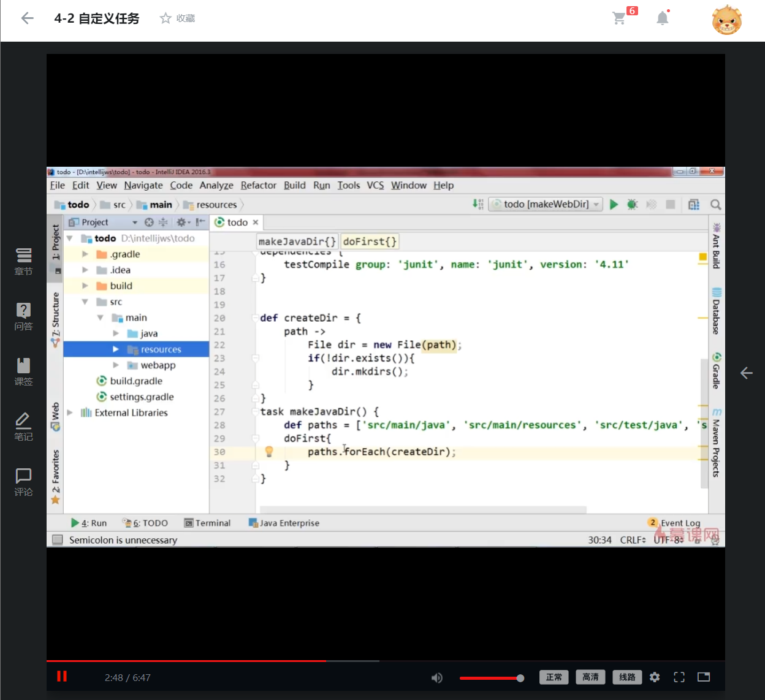Collapse the right side panel arrow
The width and height of the screenshot is (765, 700).
pyautogui.click(x=746, y=373)
